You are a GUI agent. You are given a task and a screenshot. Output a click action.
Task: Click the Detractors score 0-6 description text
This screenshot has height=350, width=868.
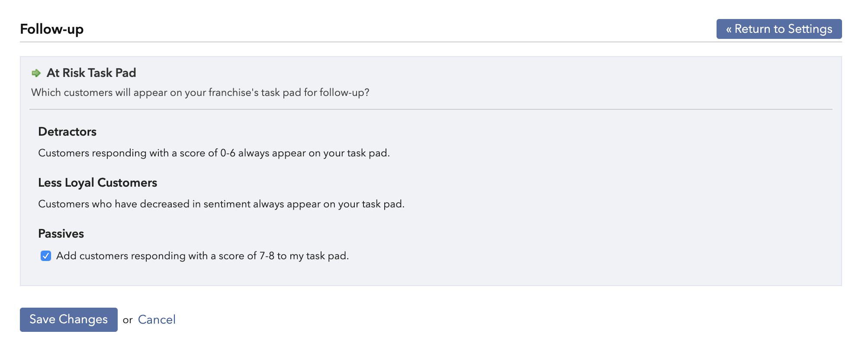(214, 153)
